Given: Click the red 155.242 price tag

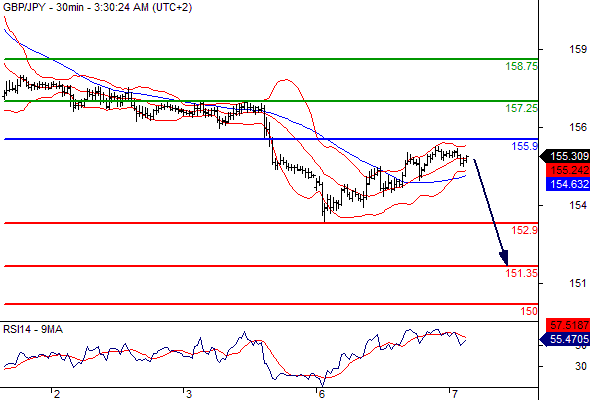Looking at the screenshot, I should click(568, 170).
